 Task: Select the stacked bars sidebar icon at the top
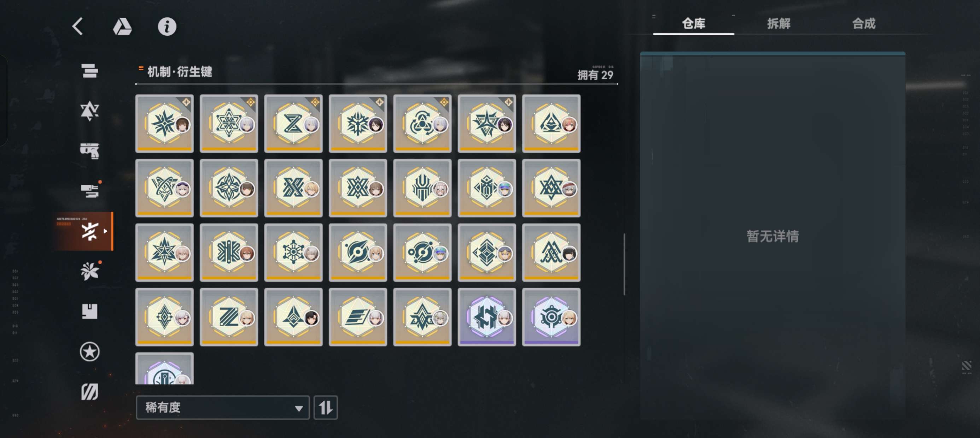[90, 71]
